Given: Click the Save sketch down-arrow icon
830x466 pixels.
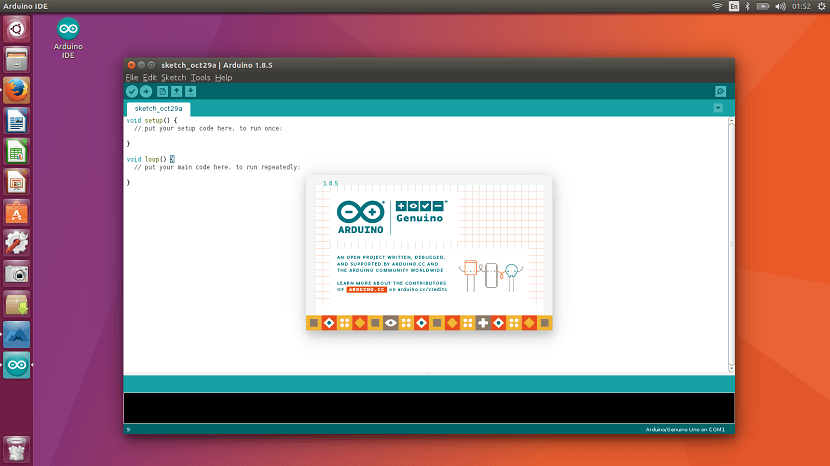Looking at the screenshot, I should (190, 92).
